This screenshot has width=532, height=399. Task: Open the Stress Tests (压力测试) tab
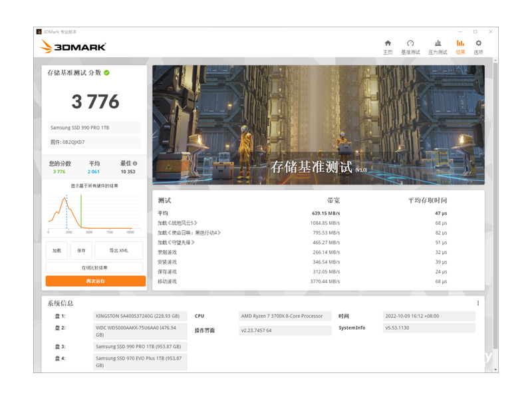click(438, 47)
